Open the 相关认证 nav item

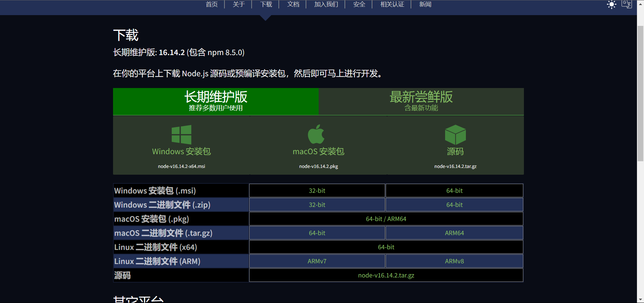click(392, 4)
